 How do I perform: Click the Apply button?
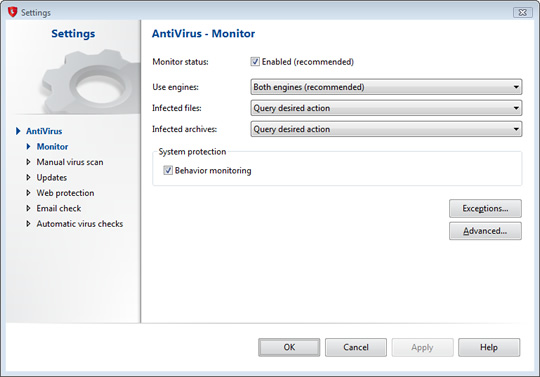click(x=422, y=347)
